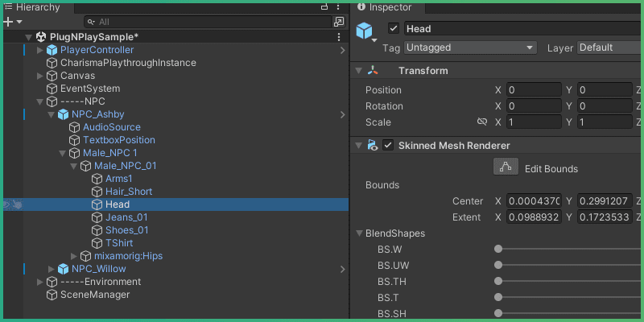Open the NPC_Ashby prefab via its arrow

343,114
